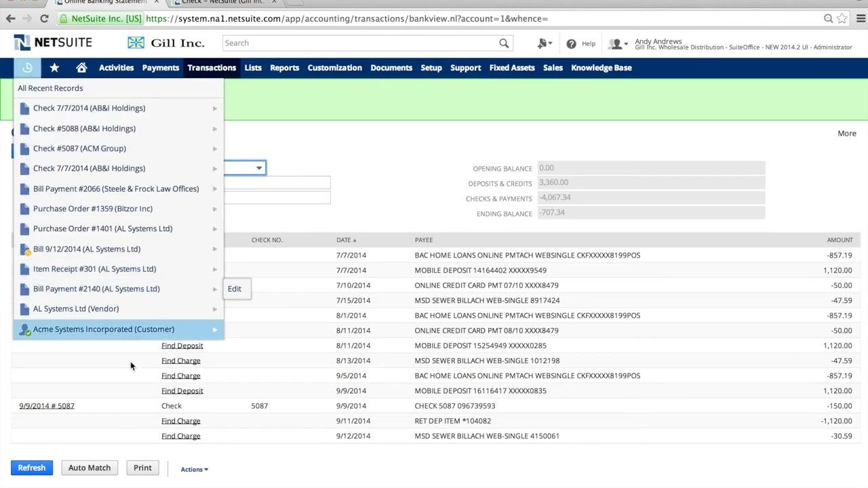Focus the NetSuite Search field

[359, 43]
